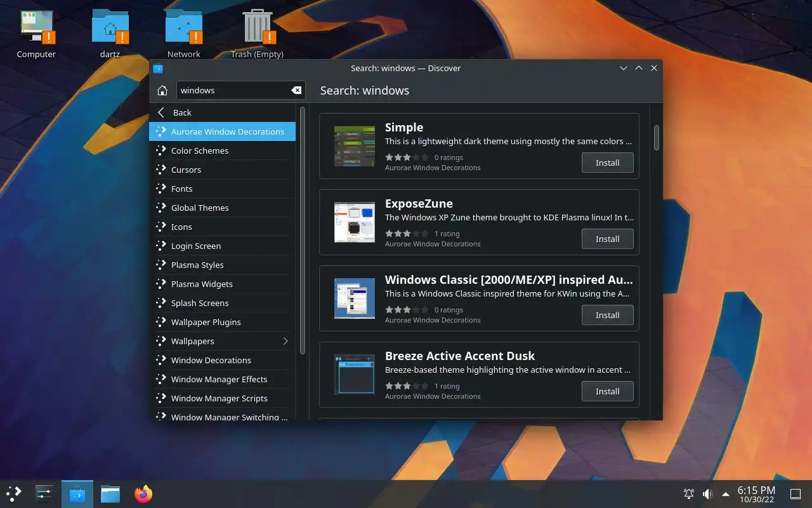Image resolution: width=812 pixels, height=508 pixels.
Task: Click the search field containing 'windows'
Action: point(240,90)
